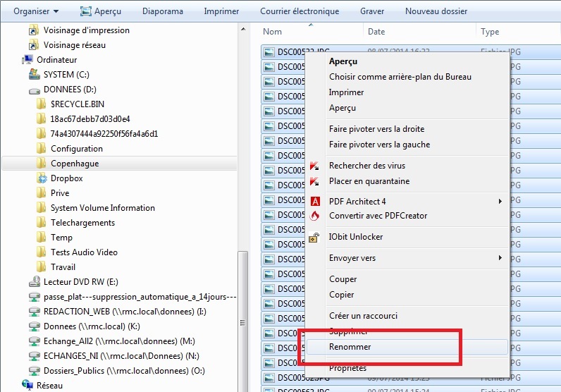Click the Lecteur DVD RW drive icon

coord(34,282)
